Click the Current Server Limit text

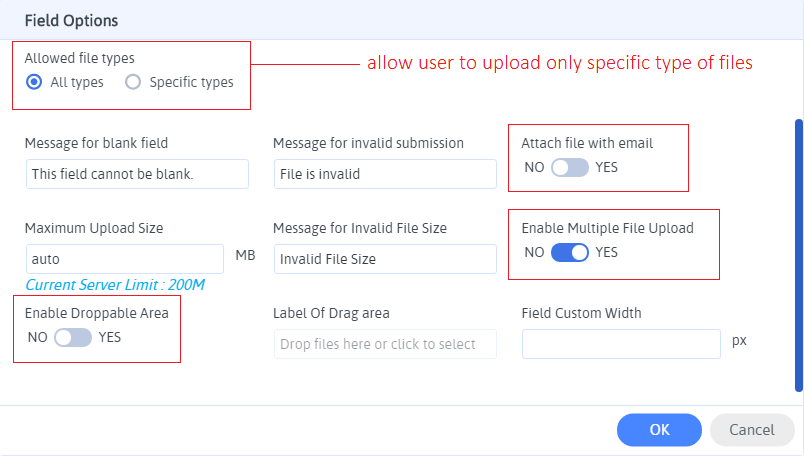coord(115,285)
